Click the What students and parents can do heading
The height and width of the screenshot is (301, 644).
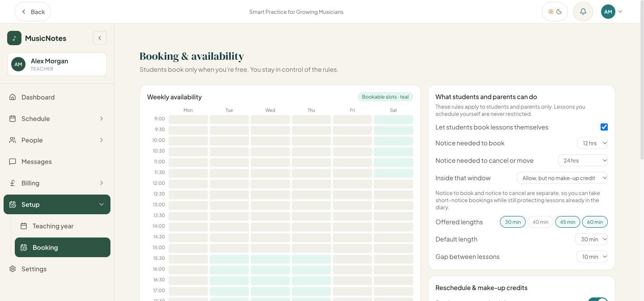point(486,97)
